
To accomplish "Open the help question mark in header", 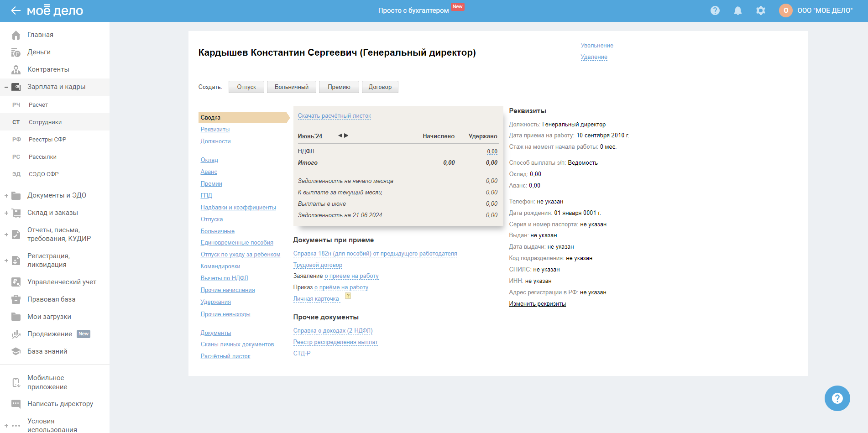I will [x=715, y=10].
